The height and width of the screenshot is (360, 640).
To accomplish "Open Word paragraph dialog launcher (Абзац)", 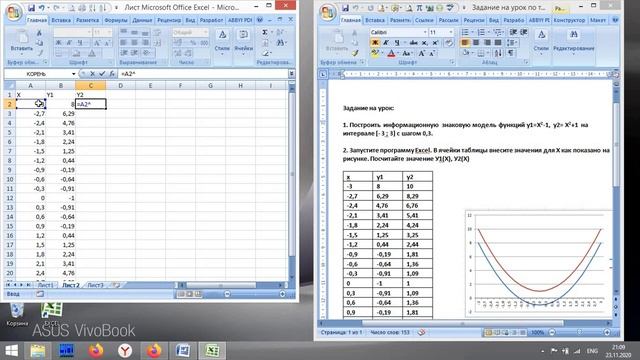I will [x=526, y=62].
